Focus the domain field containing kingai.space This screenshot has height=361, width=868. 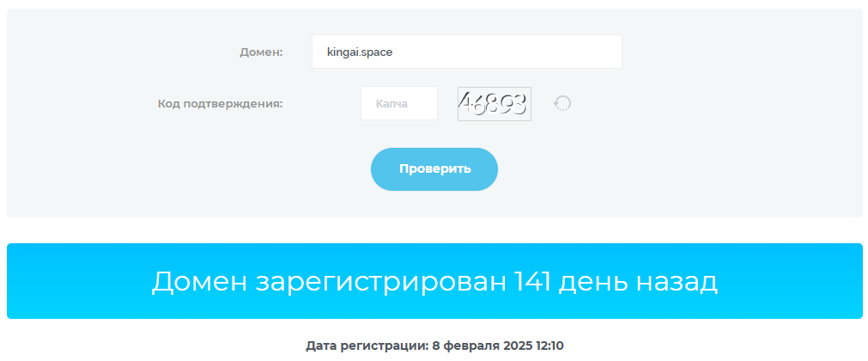click(467, 52)
